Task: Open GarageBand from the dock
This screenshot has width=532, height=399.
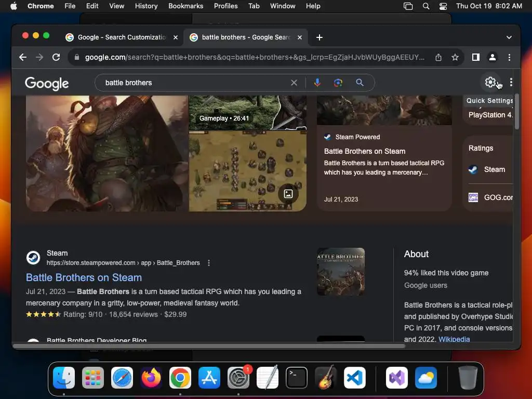Action: click(x=326, y=378)
